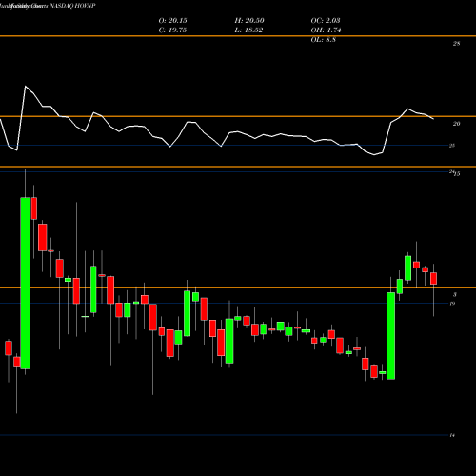Click the last red candle on the right
This screenshot has width=476, height=476.
[433, 278]
